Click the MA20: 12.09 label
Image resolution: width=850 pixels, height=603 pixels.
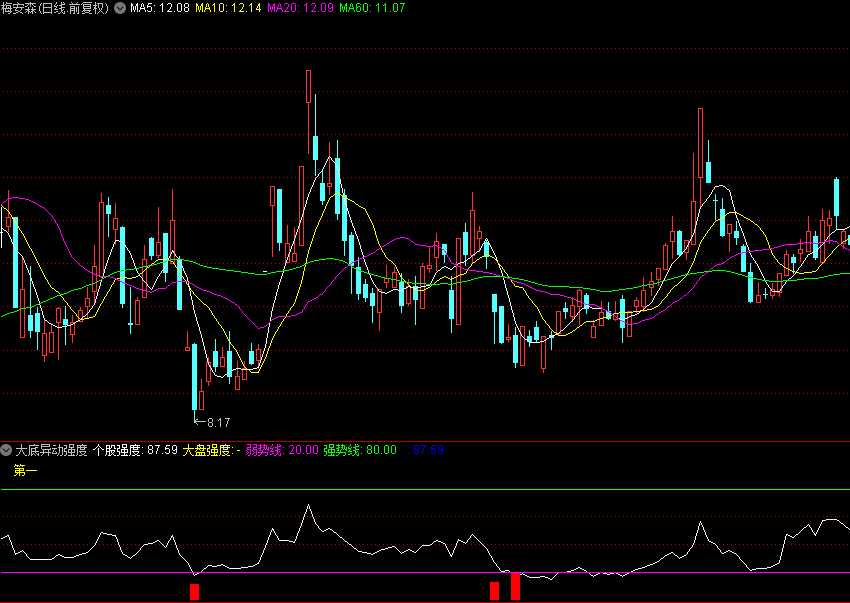click(x=300, y=8)
